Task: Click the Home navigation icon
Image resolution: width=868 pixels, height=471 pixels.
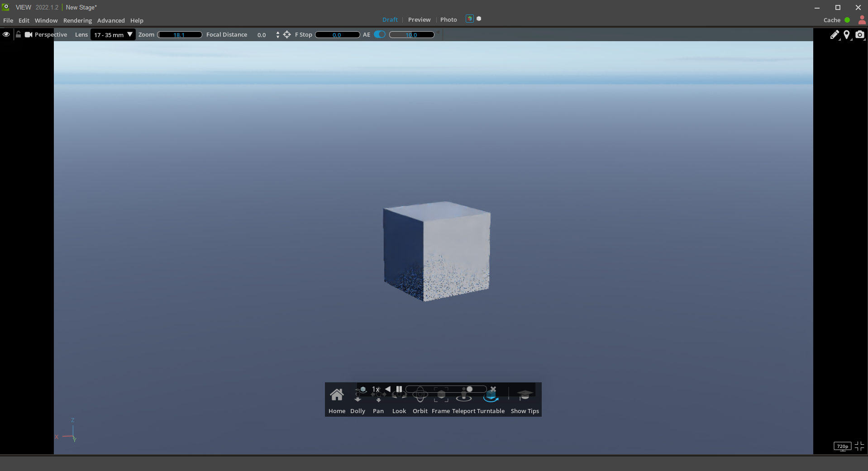Action: tap(337, 395)
